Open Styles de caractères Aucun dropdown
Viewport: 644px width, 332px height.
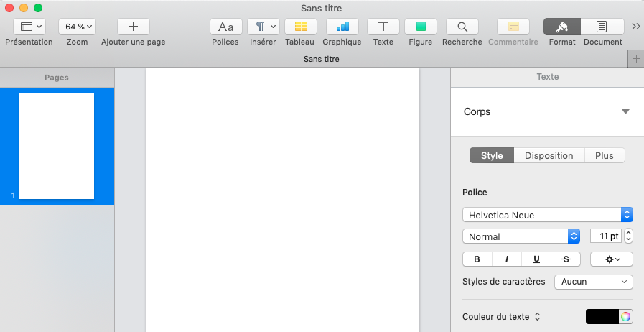click(593, 282)
